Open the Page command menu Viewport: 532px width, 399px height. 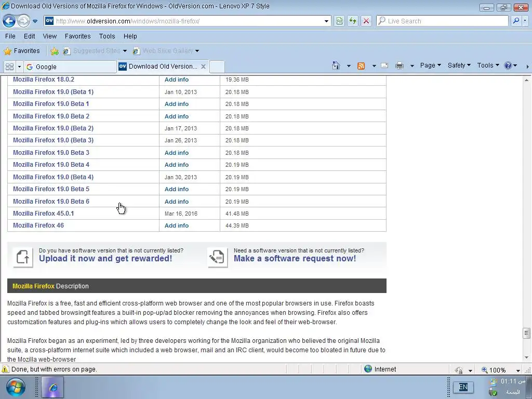coord(430,65)
